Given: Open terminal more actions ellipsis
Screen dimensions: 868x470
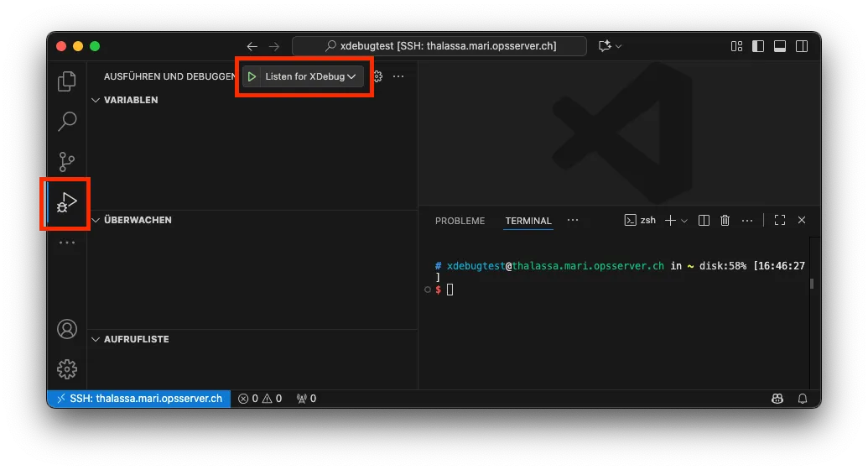Looking at the screenshot, I should pyautogui.click(x=747, y=221).
